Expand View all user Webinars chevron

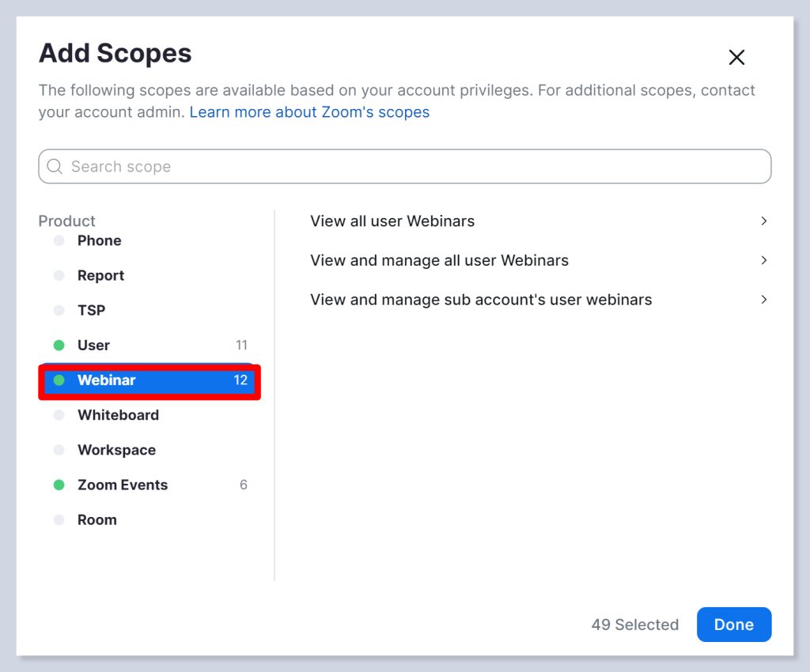pos(763,221)
